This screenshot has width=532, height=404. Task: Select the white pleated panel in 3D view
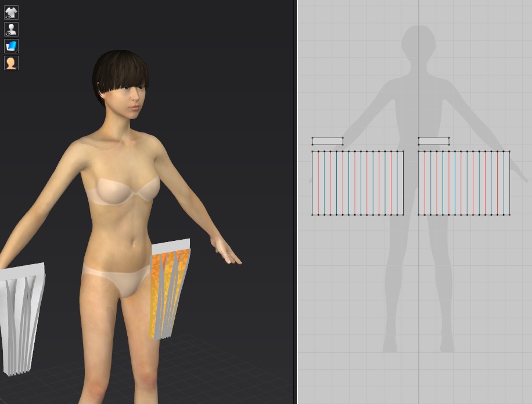click(x=21, y=324)
